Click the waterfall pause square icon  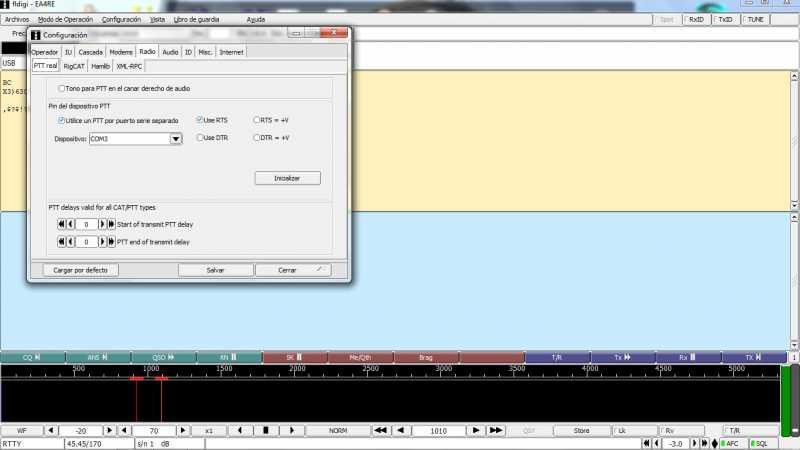tap(265, 430)
